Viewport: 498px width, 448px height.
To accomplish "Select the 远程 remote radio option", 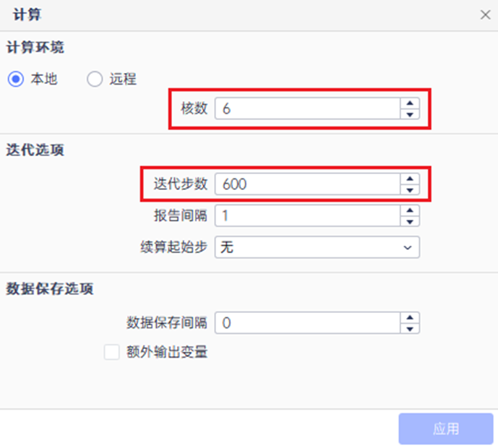I will coord(95,79).
